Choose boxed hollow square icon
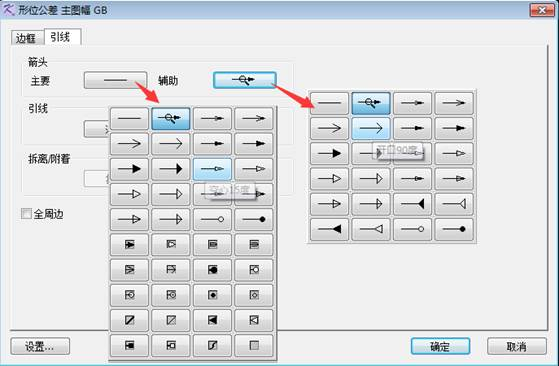Viewport: 559px width, 366px height. [x=171, y=346]
